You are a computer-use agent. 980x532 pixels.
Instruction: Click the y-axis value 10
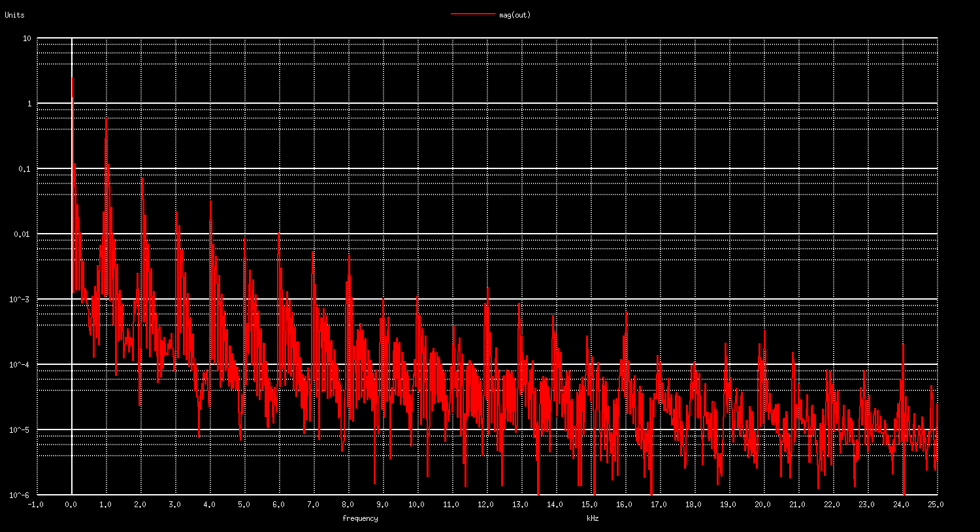coord(27,39)
